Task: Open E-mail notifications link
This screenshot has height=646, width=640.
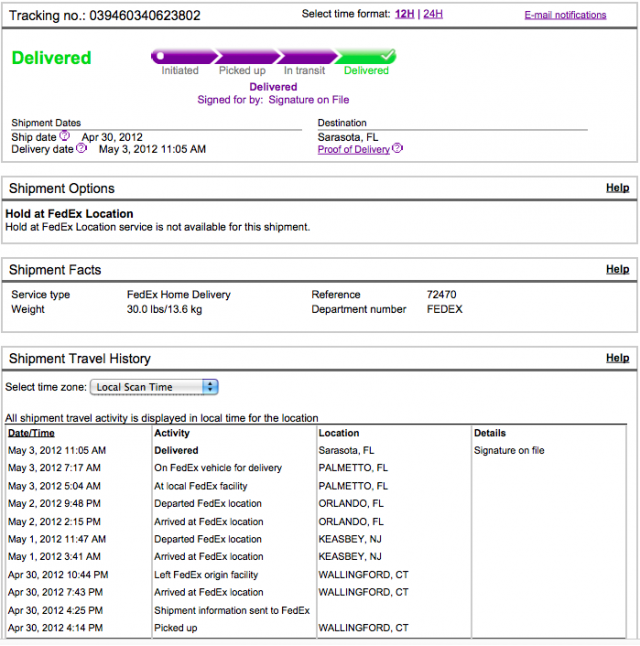Action: click(565, 15)
